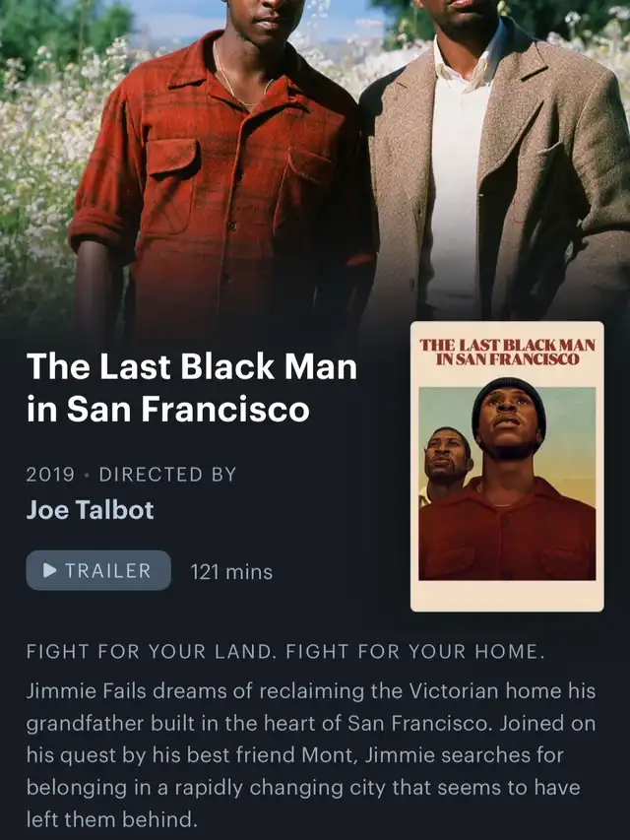Select the 2019 release year

tap(50, 475)
